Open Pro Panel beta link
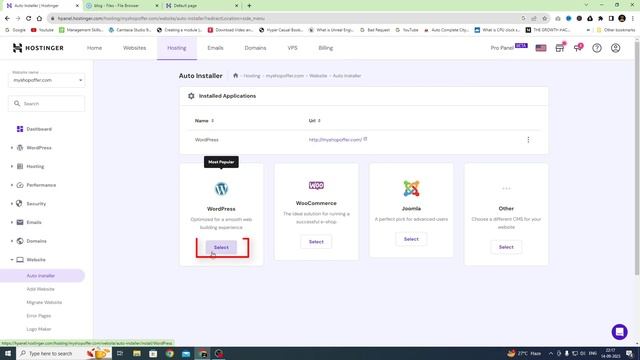This screenshot has height=360, width=640. point(509,48)
